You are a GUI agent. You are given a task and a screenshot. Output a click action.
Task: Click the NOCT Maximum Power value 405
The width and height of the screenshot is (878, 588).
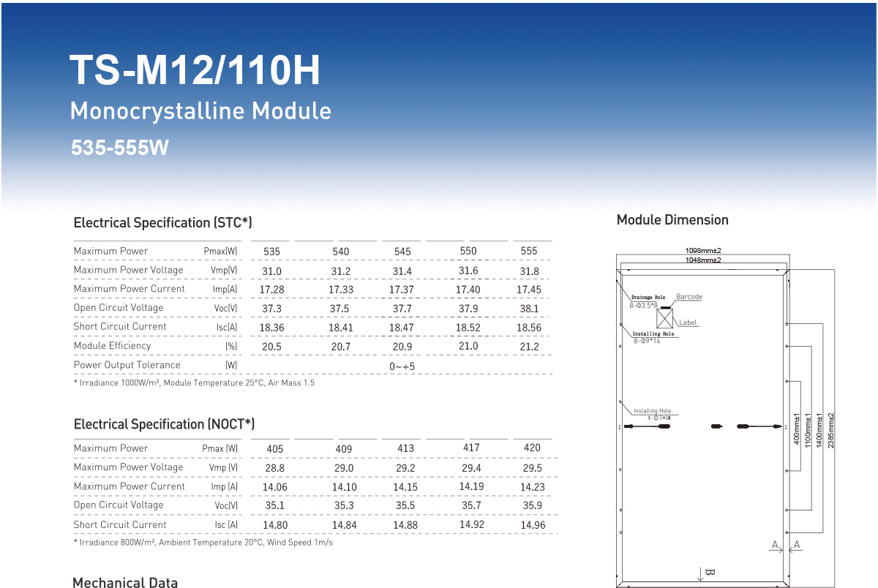(x=275, y=449)
